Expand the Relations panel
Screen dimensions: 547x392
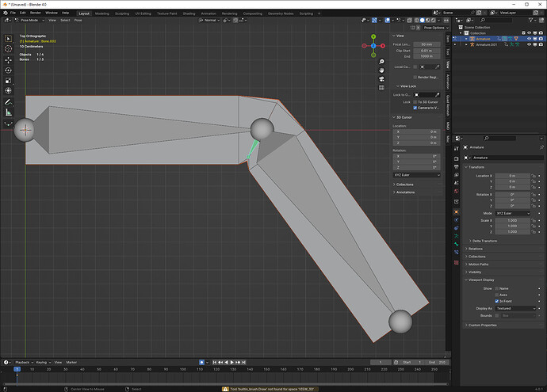474,249
